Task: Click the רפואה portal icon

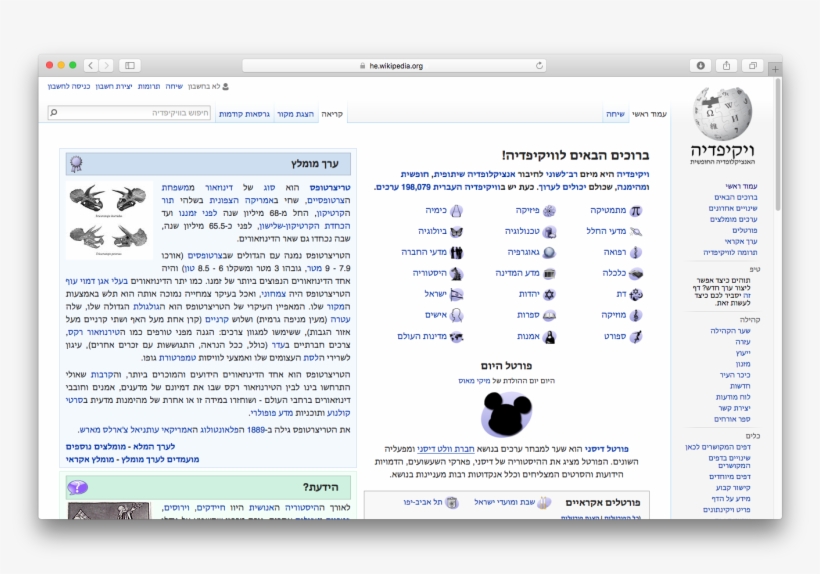Action: (635, 252)
